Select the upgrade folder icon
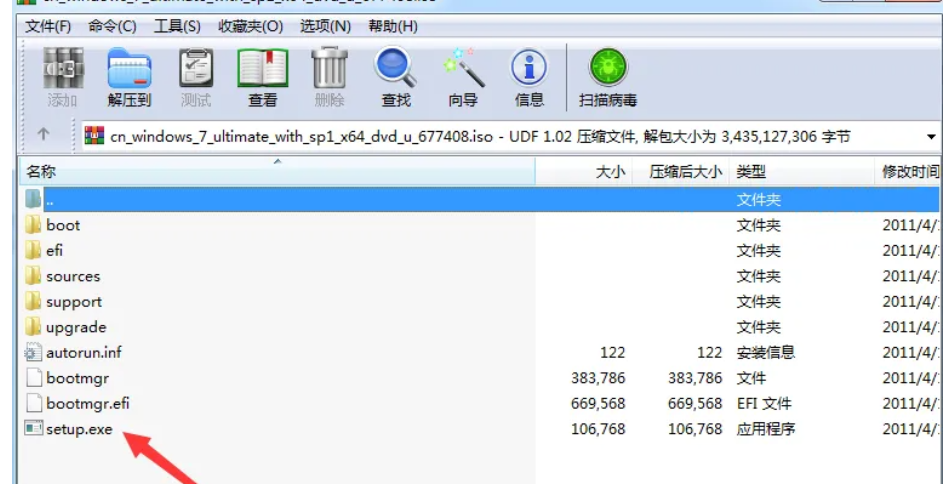Screen dimensions: 947x484 click(x=33, y=327)
